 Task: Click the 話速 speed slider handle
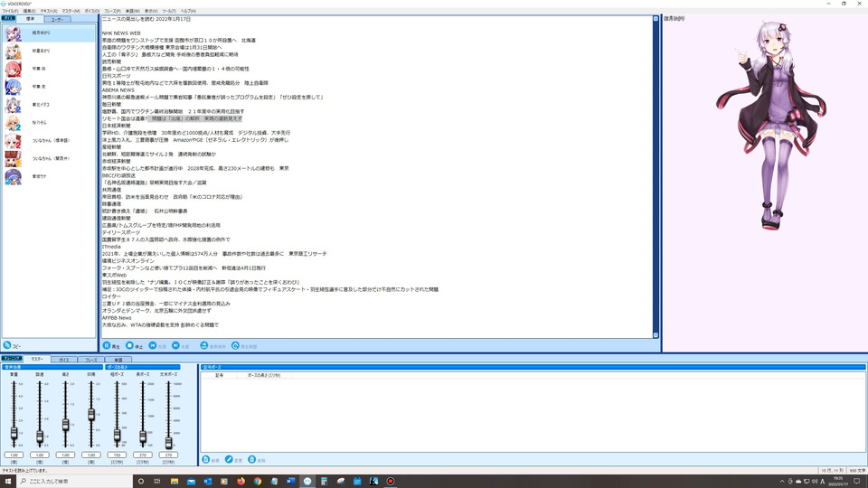[x=40, y=436]
